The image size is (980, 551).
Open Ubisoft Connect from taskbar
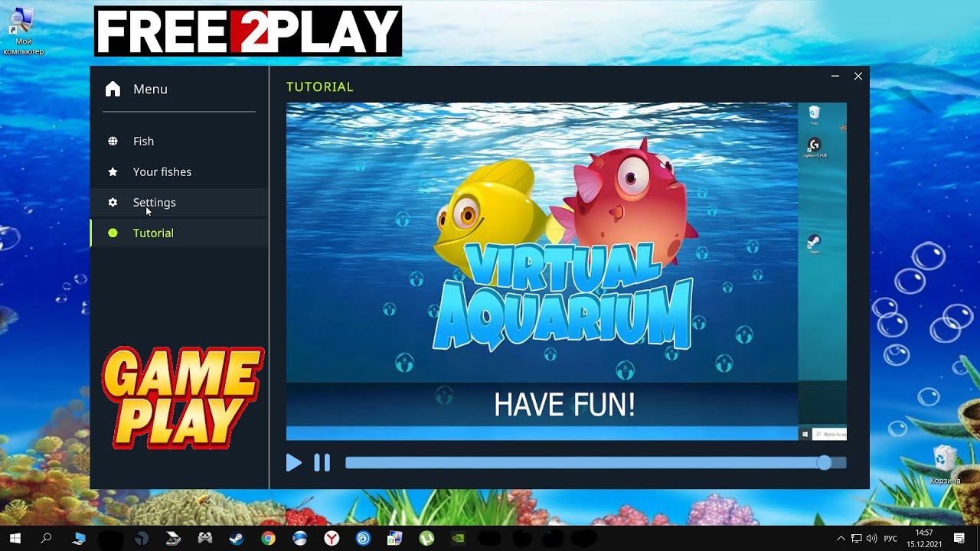click(363, 538)
